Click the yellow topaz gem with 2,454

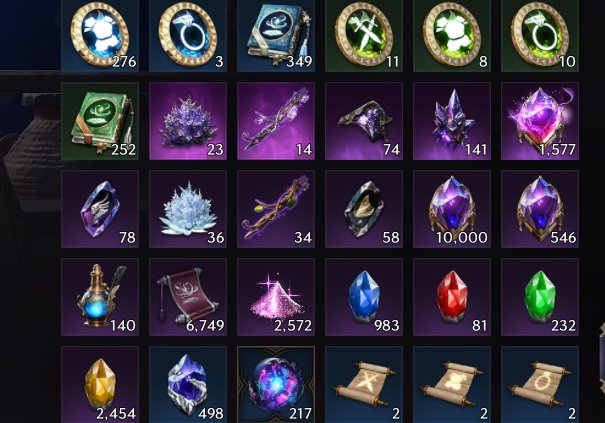click(x=100, y=384)
